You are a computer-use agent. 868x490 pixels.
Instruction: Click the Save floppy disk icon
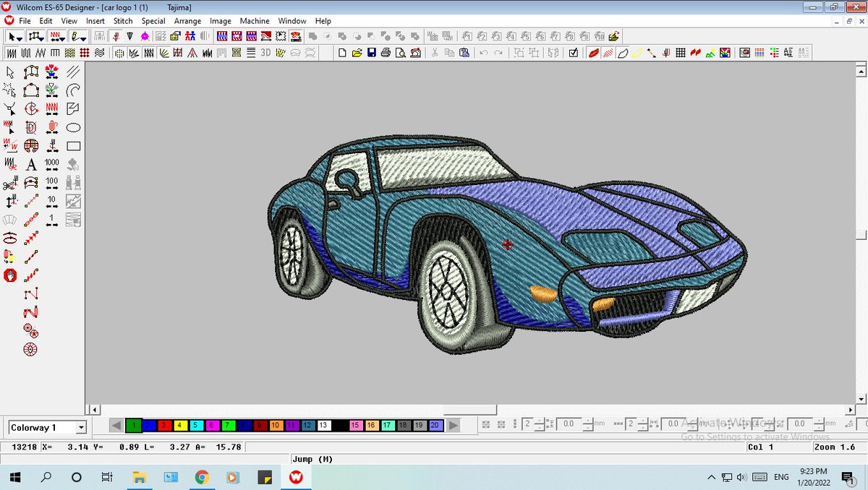tap(371, 53)
